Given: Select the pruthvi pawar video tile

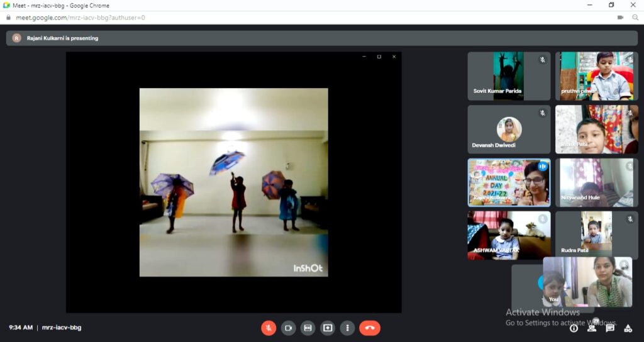Looking at the screenshot, I should coord(597,76).
